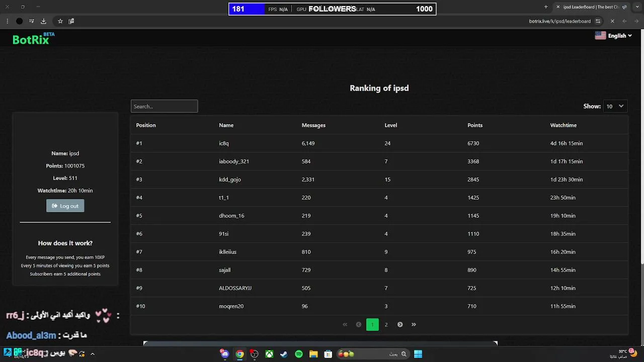
Task: Click the botrix.live address bar URL
Action: pyautogui.click(x=559, y=21)
